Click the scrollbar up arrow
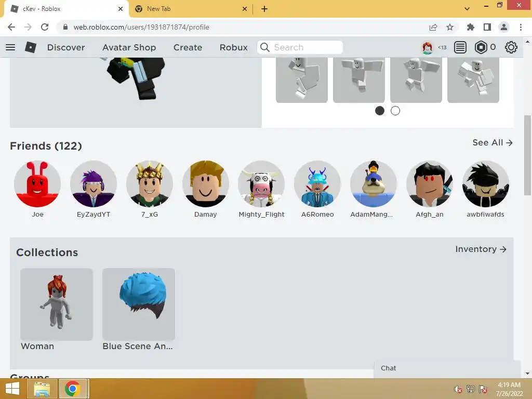The image size is (532, 399). (527, 42)
